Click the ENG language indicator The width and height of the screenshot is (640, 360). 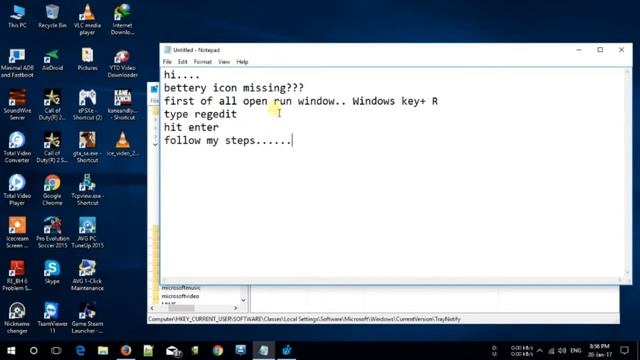[x=576, y=351]
